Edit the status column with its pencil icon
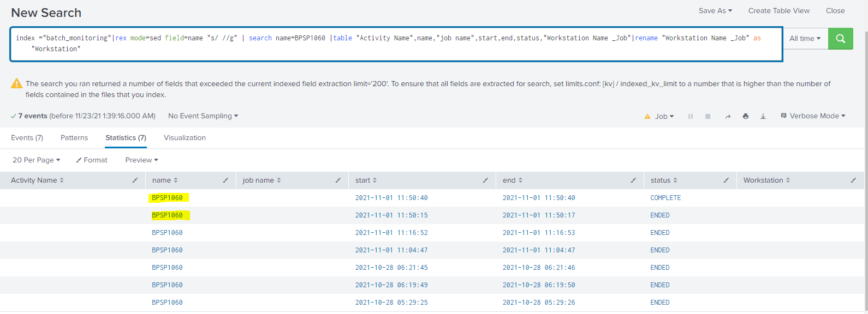Viewport: 868px width, 314px height. tap(726, 180)
